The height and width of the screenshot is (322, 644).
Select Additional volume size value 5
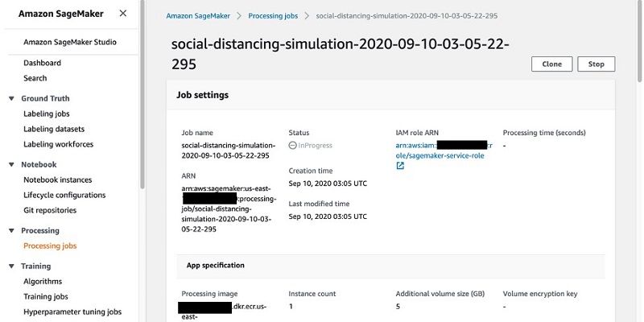tap(398, 307)
